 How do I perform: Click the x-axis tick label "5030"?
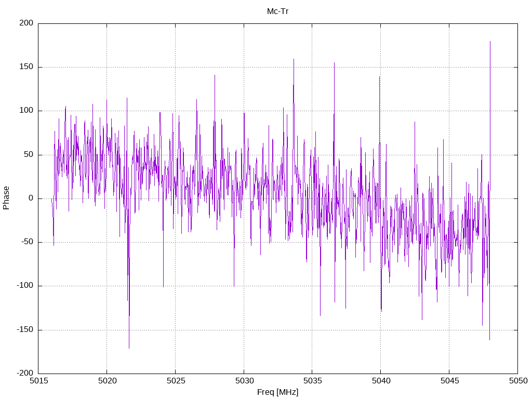[244, 381]
